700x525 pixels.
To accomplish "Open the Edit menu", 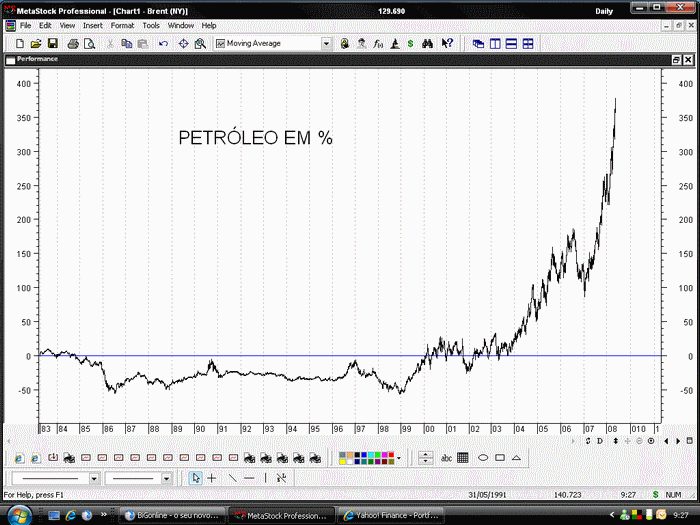I will click(45, 25).
